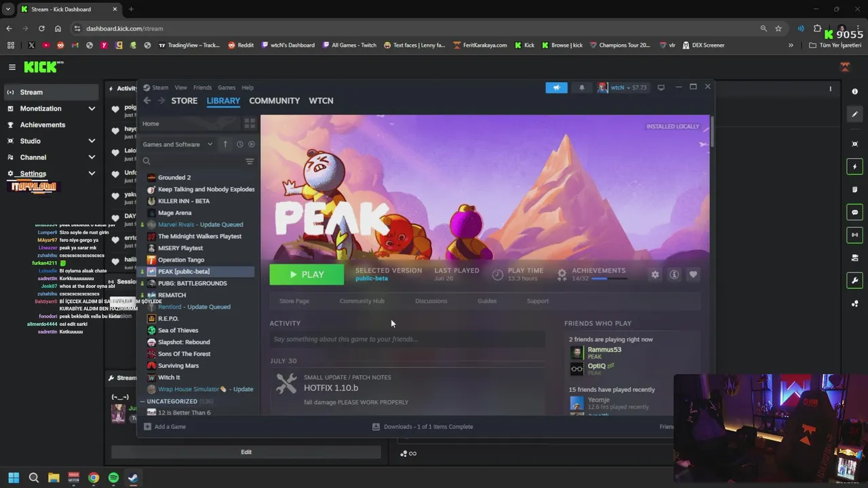Click the screen capture icon in Kick rail
The image size is (868, 488).
coord(855,144)
